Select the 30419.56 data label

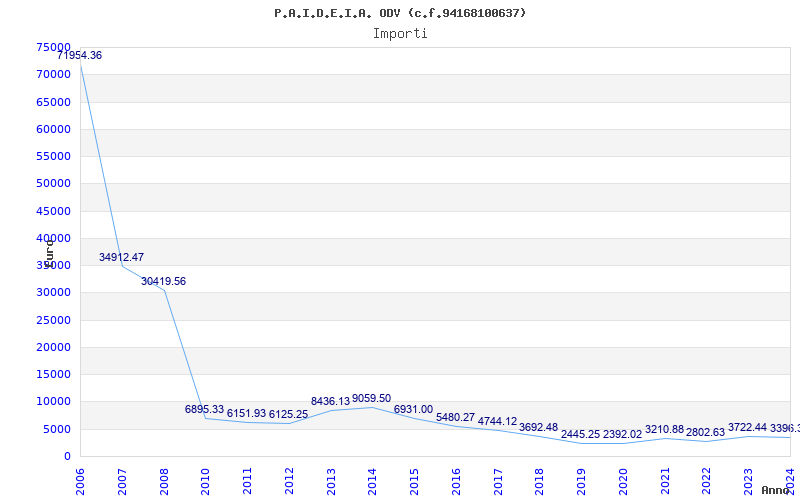[x=163, y=281]
